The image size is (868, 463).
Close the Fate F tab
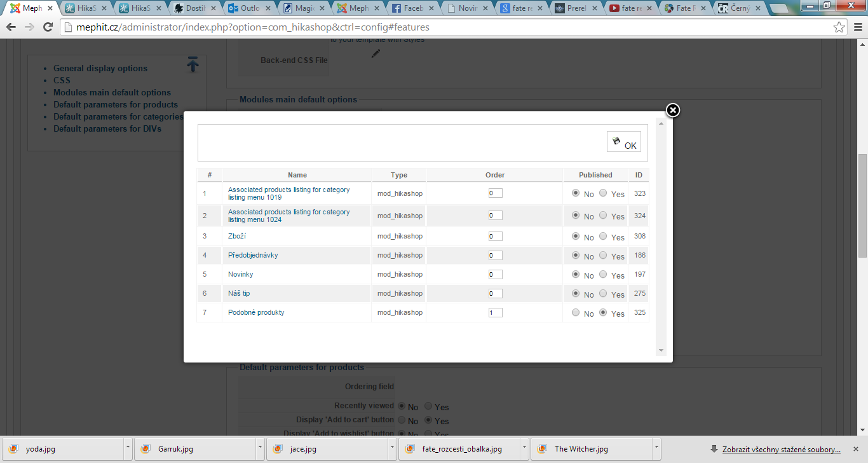(x=704, y=9)
